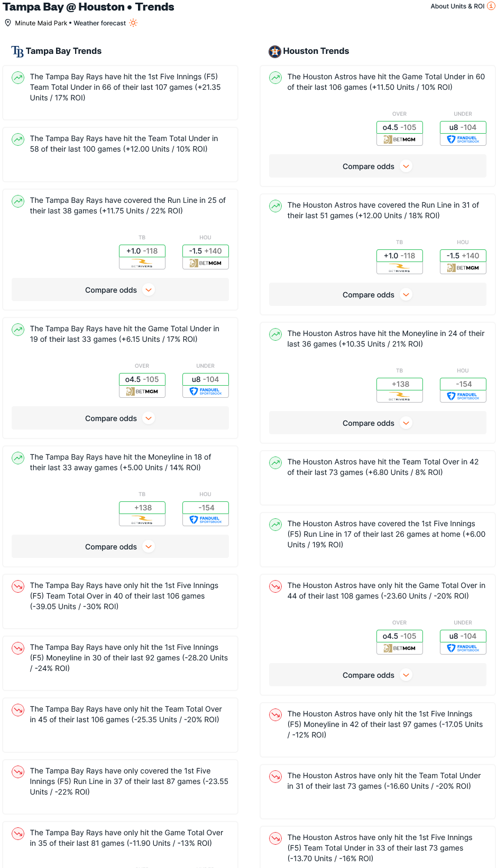Click the Houston Astros logo icon
Viewport: 497px width, 868px height.
pyautogui.click(x=275, y=51)
